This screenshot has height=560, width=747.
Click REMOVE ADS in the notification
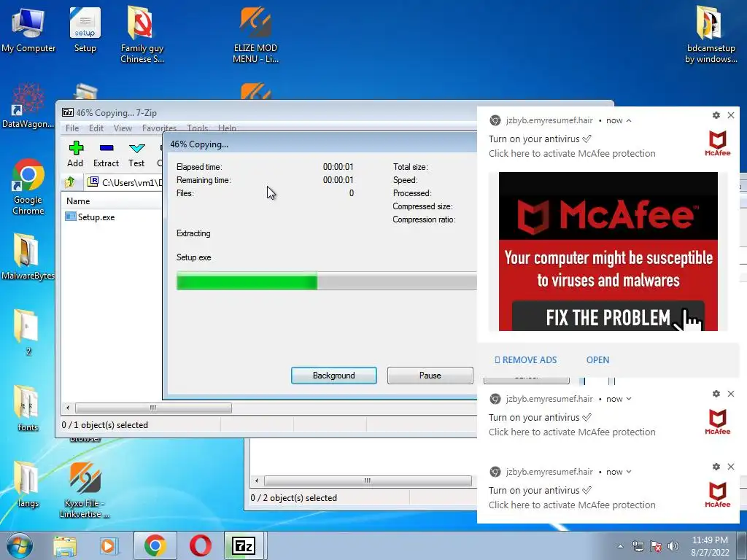(x=525, y=360)
